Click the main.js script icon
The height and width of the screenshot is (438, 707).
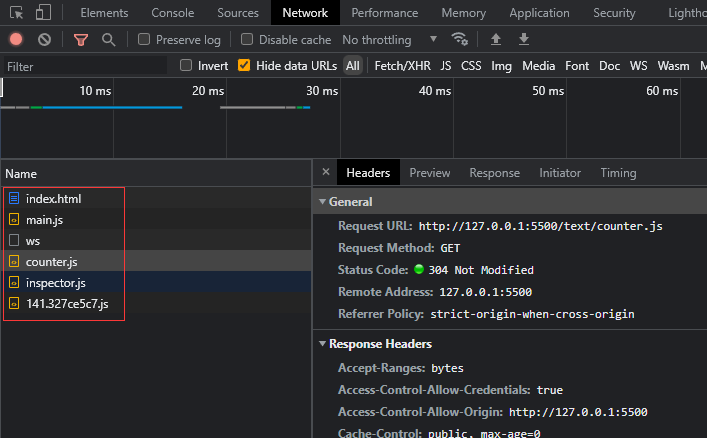pos(14,220)
